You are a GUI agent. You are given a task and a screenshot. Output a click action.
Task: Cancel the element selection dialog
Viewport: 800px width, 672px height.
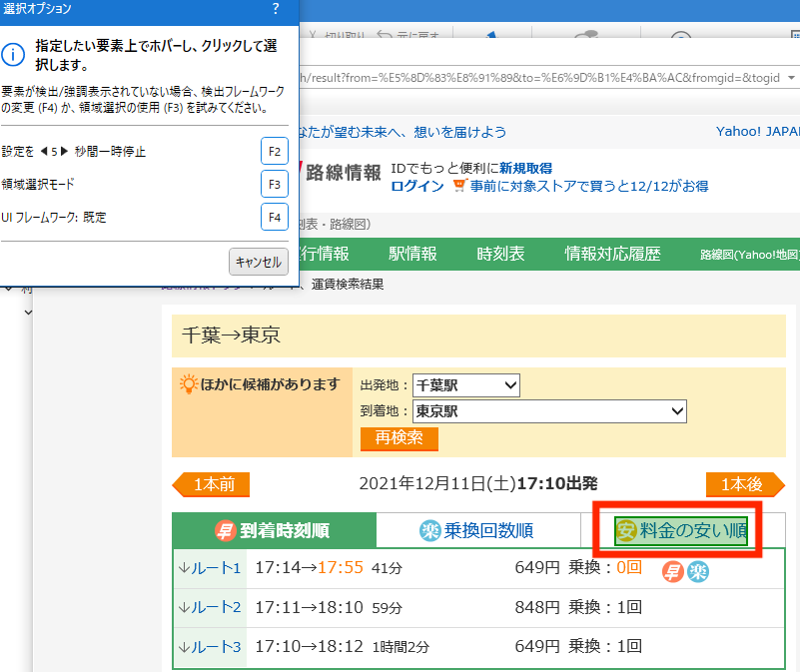click(x=259, y=262)
